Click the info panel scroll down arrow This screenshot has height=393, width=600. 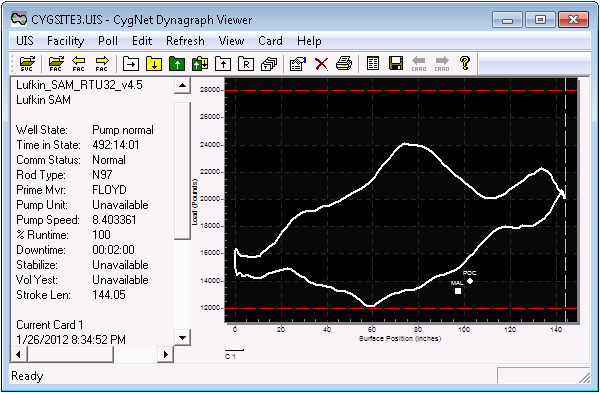(182, 338)
